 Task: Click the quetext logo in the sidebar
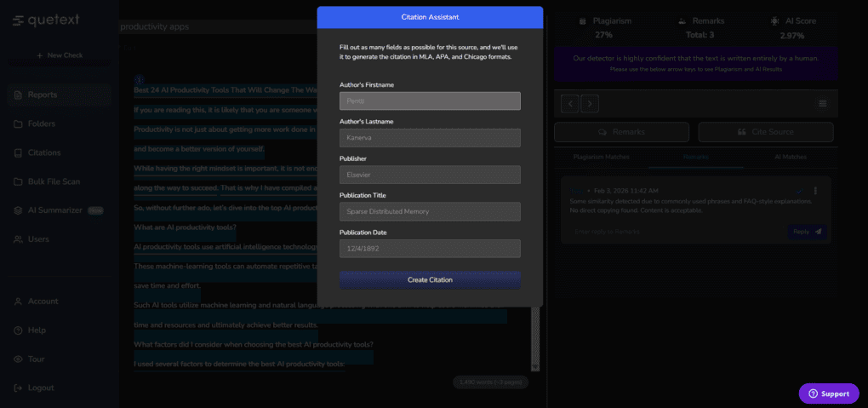[x=46, y=20]
